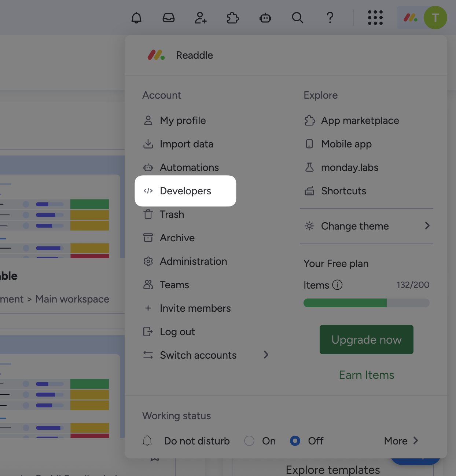
Task: Open the nine-dot products switcher
Action: (x=375, y=18)
